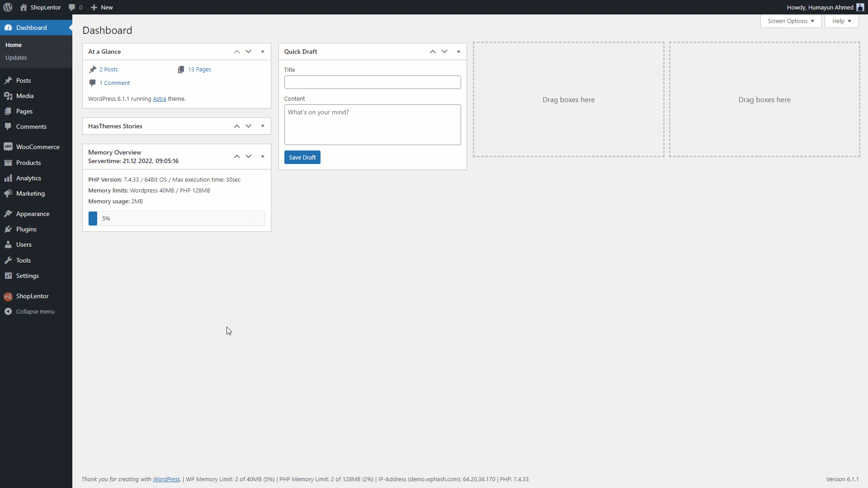Click the Settings icon in sidebar
This screenshot has height=488, width=868.
(8, 276)
